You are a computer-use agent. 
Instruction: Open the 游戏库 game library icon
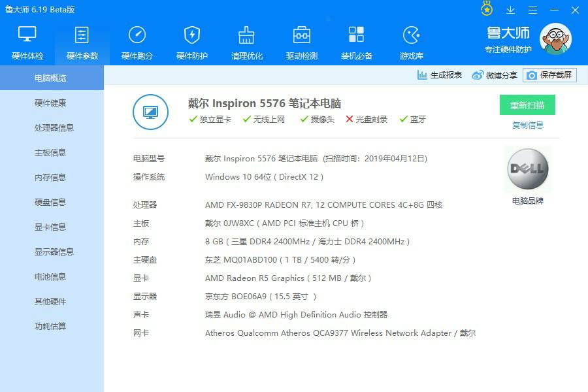tap(412, 35)
